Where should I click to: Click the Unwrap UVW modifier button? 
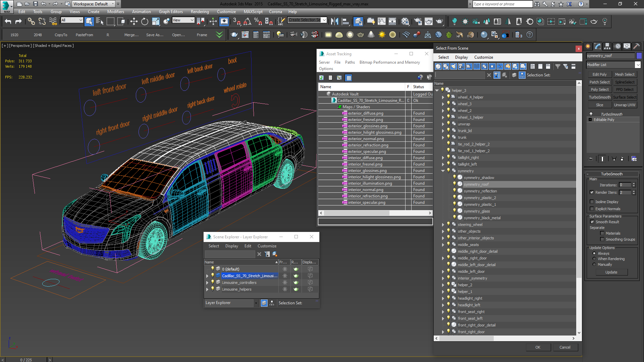(625, 105)
